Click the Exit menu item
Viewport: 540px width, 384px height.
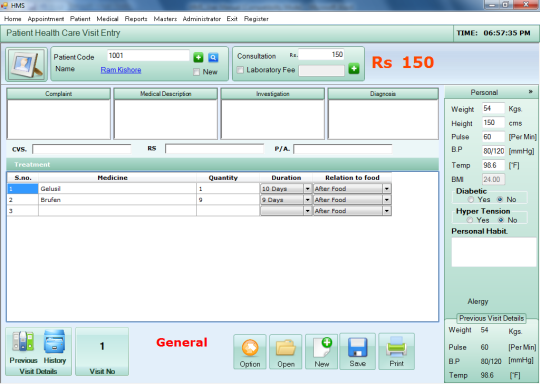232,19
